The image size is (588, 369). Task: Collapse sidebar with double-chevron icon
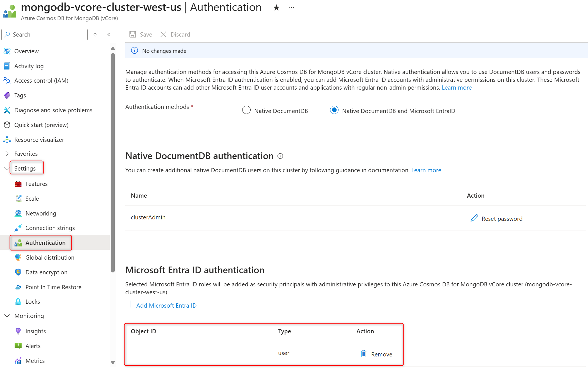109,35
